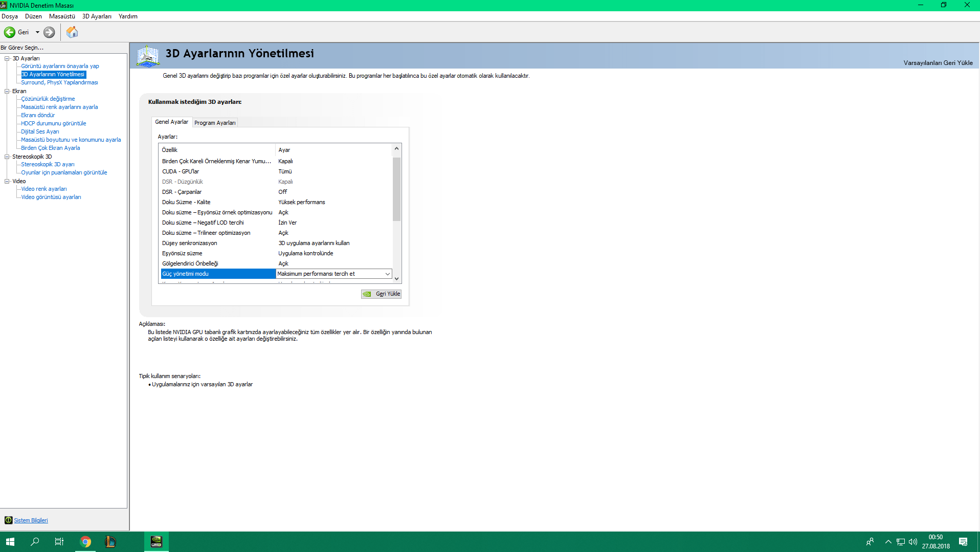This screenshot has height=552, width=980.
Task: Open the People icon in the taskbar
Action: coord(870,542)
